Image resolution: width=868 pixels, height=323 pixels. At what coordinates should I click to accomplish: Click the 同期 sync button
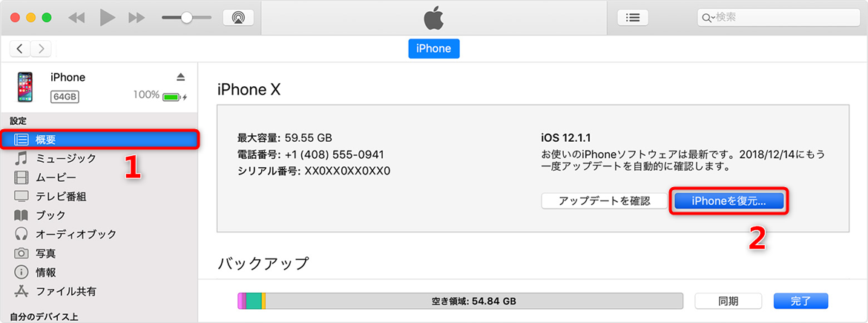(x=728, y=301)
